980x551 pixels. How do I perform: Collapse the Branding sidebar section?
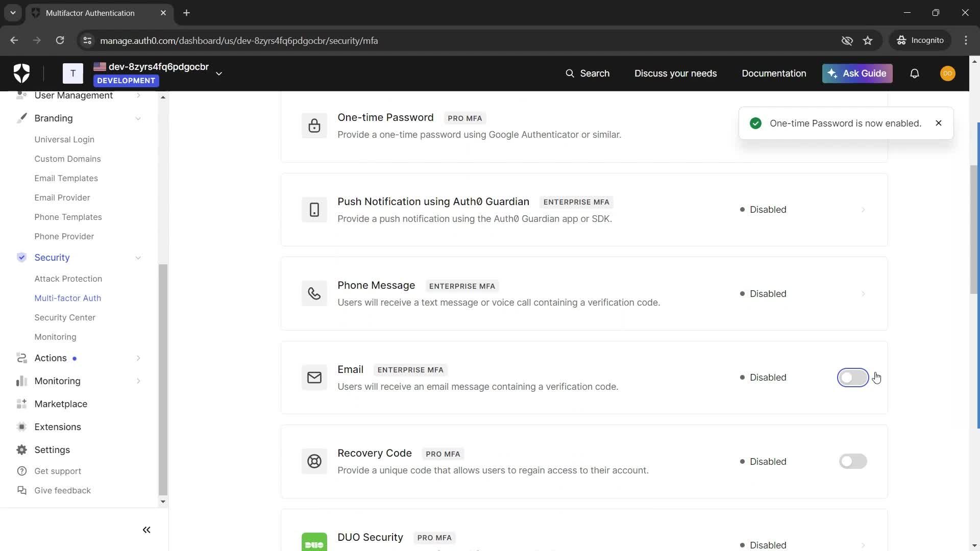click(138, 118)
